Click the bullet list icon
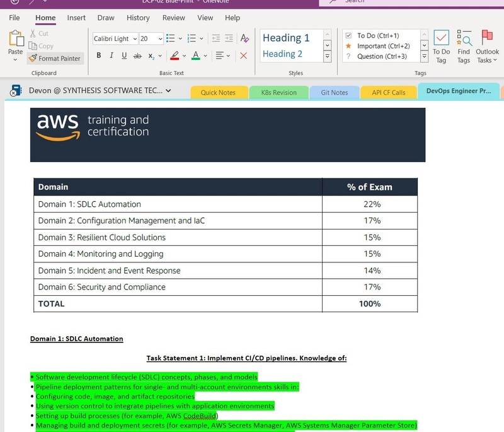The width and height of the screenshot is (504, 432). point(170,38)
